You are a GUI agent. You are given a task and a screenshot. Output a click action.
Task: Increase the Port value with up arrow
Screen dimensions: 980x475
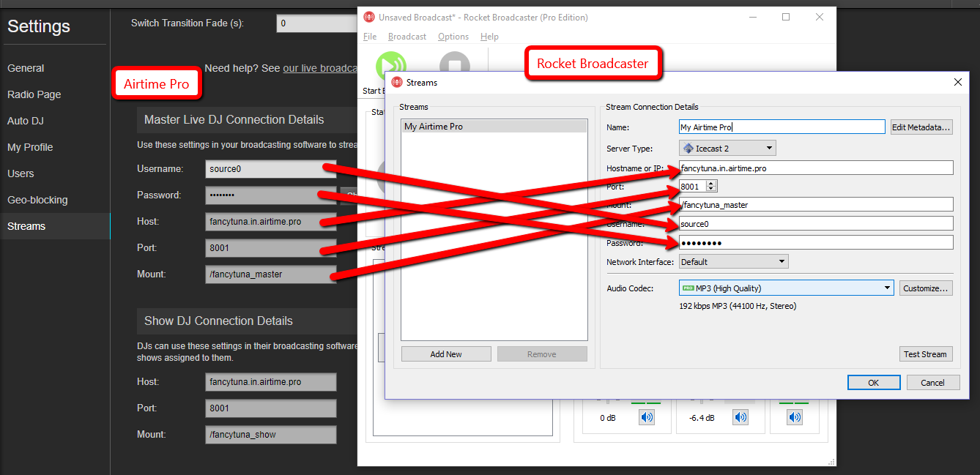coord(711,184)
